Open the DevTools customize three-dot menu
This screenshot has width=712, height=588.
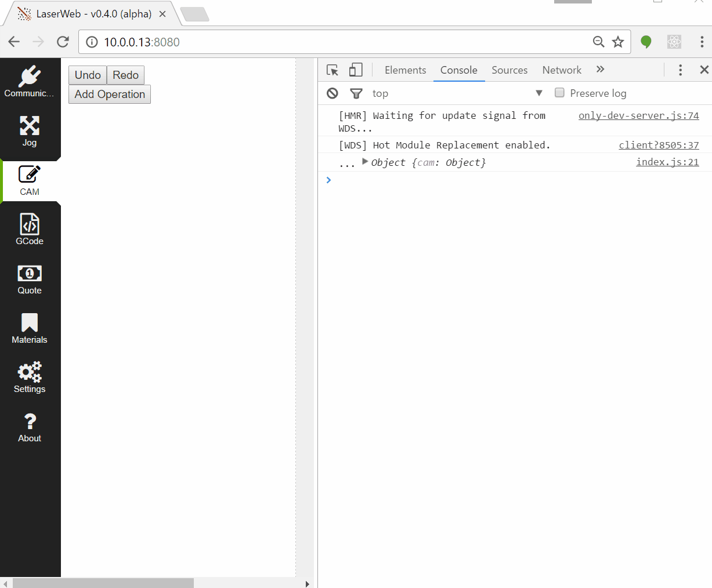[x=681, y=70]
